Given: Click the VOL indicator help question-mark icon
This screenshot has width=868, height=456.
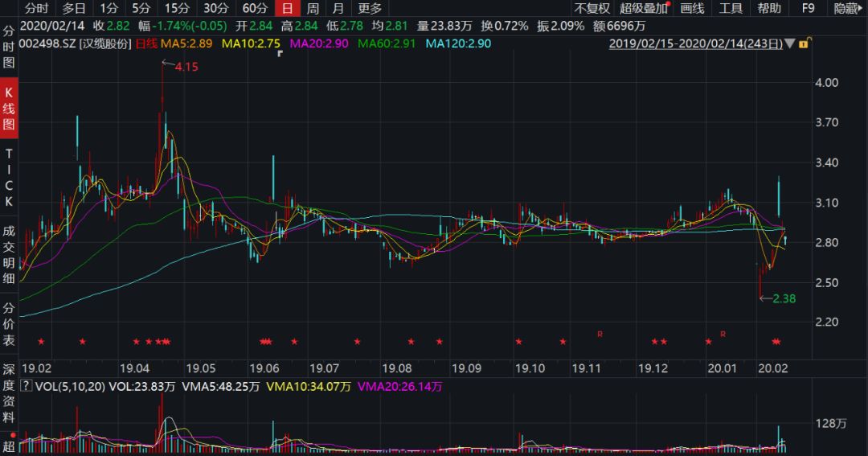Looking at the screenshot, I should click(x=27, y=387).
